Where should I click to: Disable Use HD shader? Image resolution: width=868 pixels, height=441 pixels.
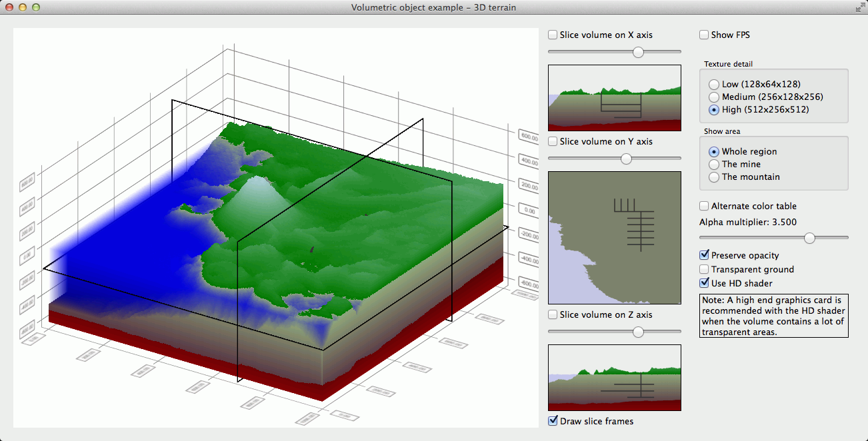point(704,282)
